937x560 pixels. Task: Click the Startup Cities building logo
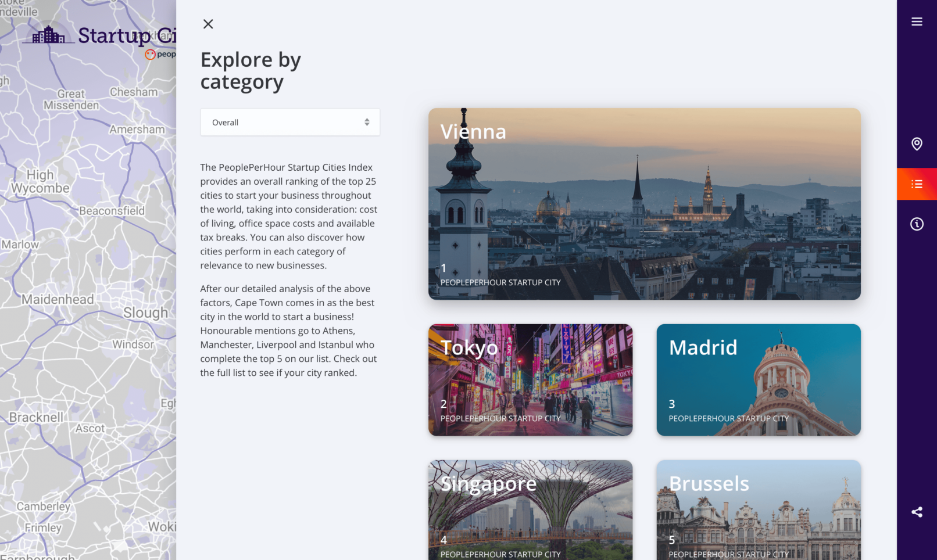[49, 35]
